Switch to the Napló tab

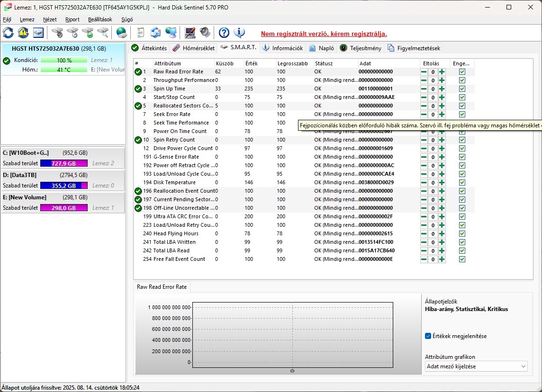(322, 48)
